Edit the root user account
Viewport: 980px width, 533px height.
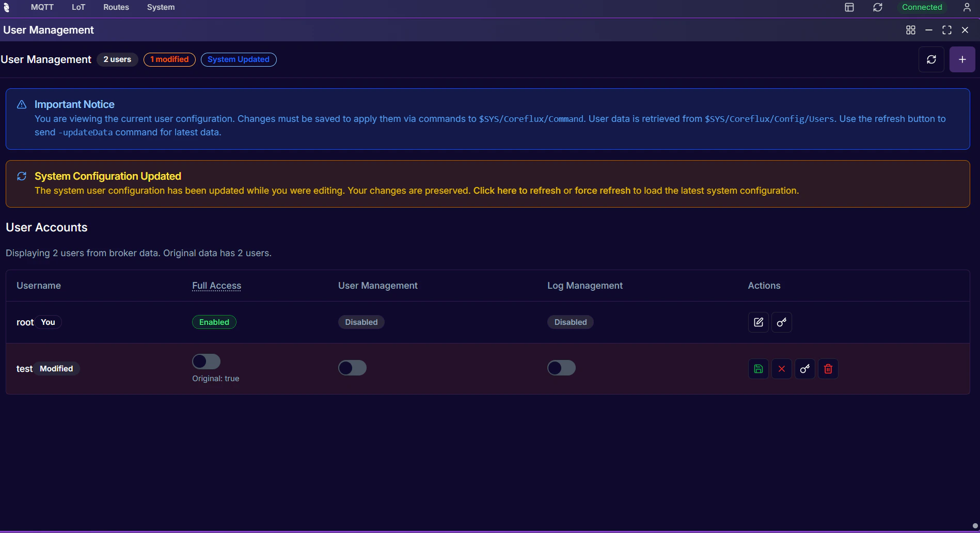(758, 322)
